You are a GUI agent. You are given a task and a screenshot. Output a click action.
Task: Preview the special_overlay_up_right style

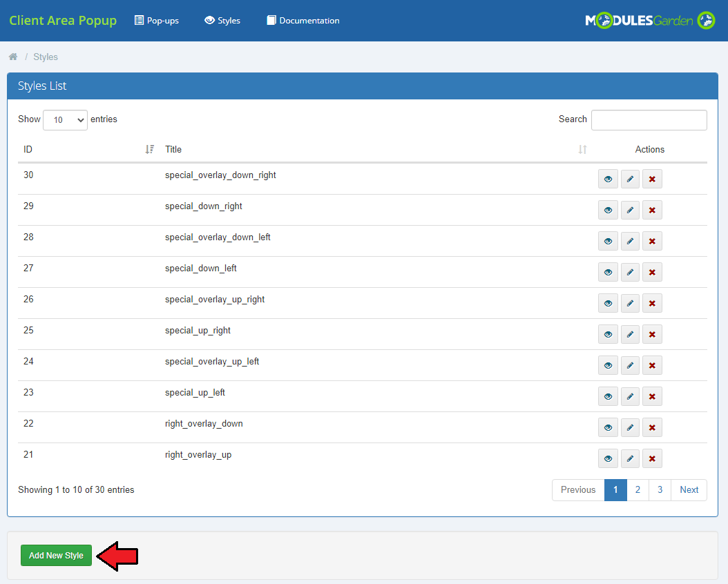pyautogui.click(x=608, y=303)
